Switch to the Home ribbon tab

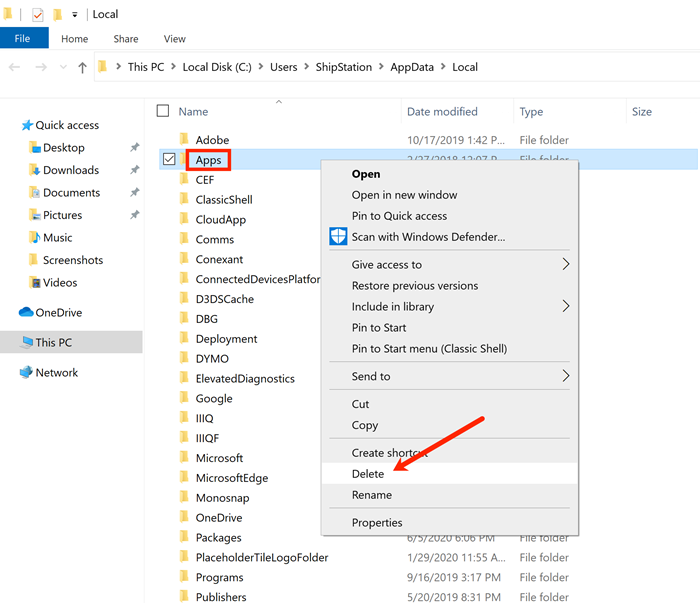pos(75,39)
